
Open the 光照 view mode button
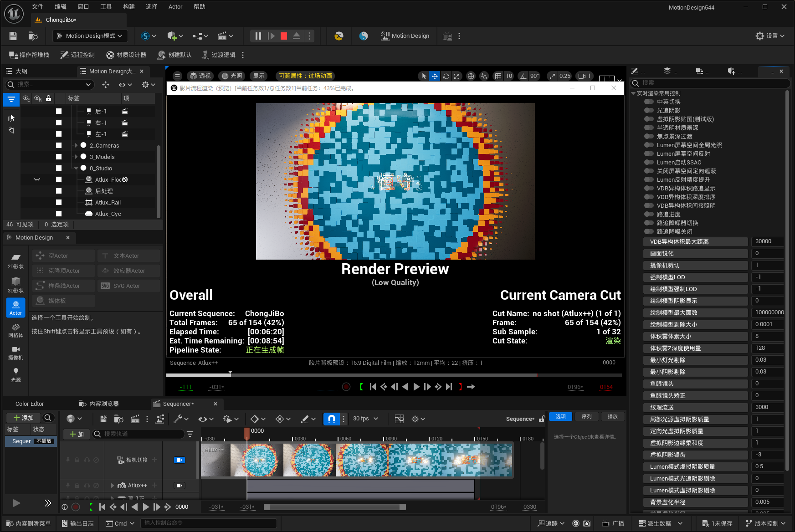231,76
